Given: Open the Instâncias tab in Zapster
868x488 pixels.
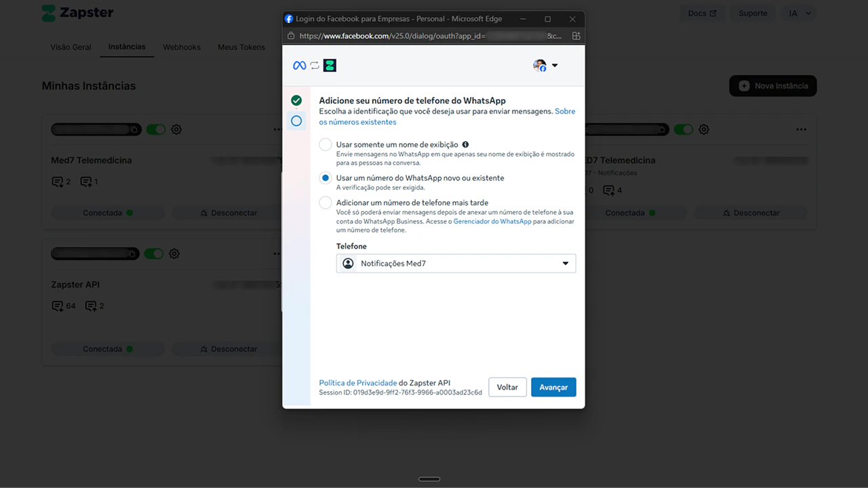Looking at the screenshot, I should point(127,47).
